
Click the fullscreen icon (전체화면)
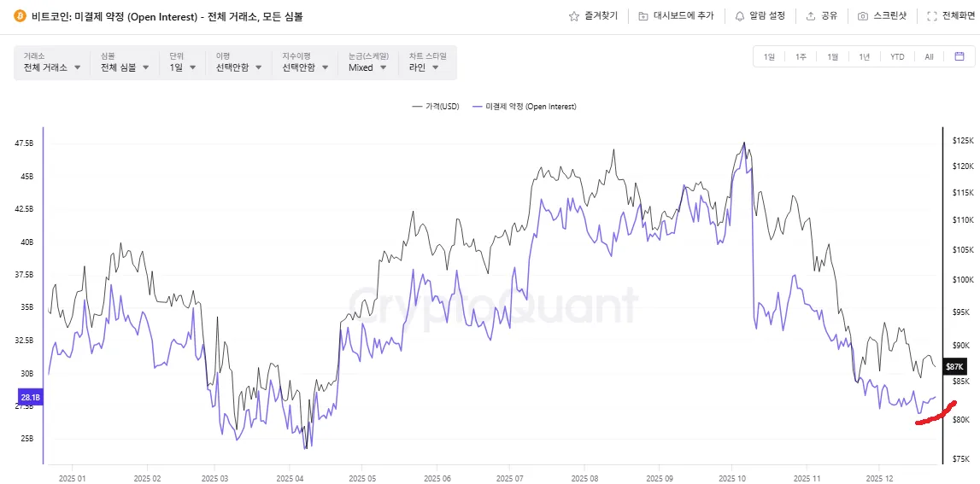[x=932, y=16]
